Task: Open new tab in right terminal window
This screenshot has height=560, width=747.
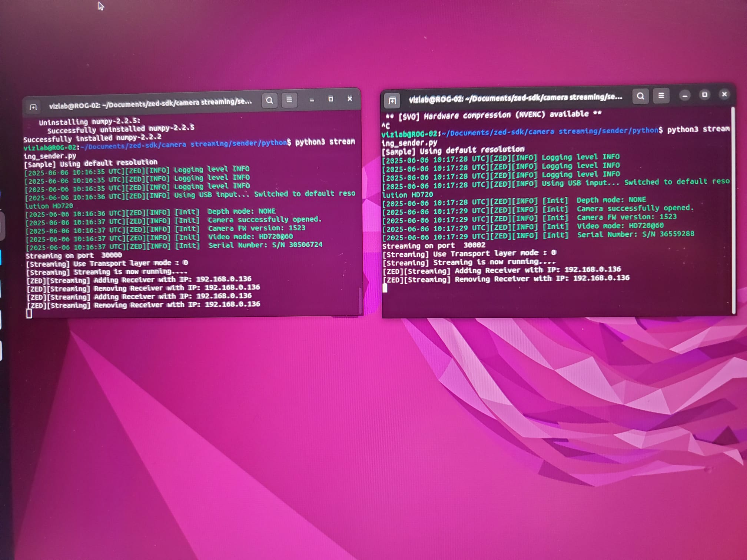Action: tap(392, 100)
